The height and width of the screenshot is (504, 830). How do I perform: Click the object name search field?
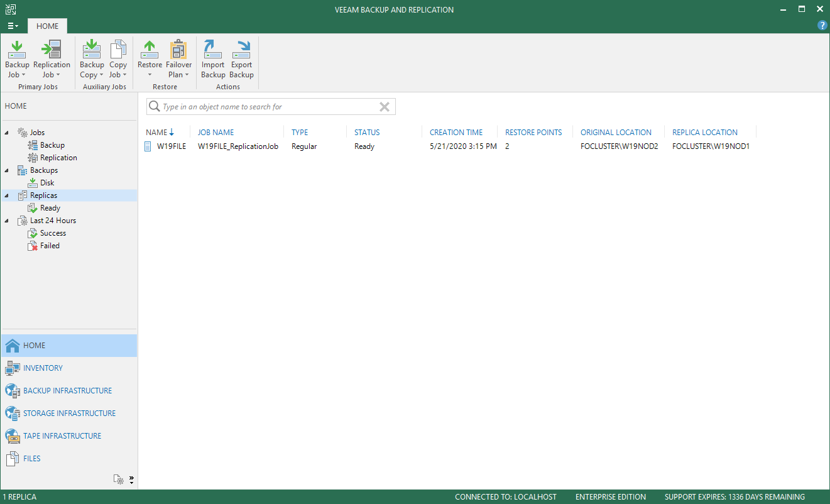click(264, 107)
